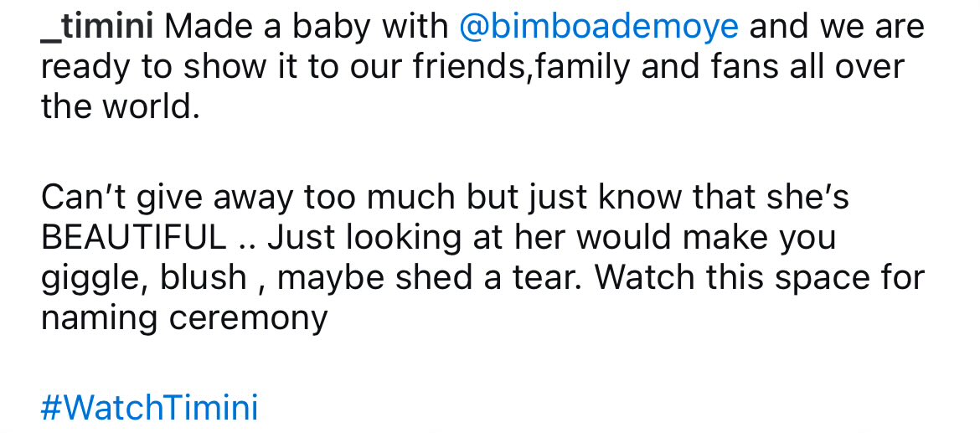This screenshot has width=980, height=433.
Task: Open the @bimboademoye mention
Action: tap(599, 27)
